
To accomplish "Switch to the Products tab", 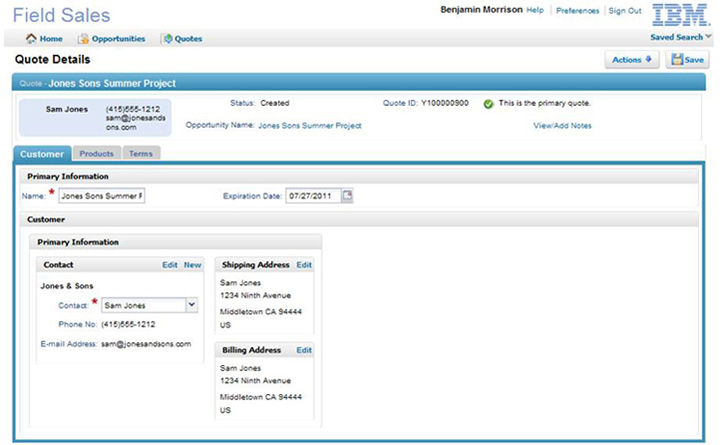I will coord(96,154).
